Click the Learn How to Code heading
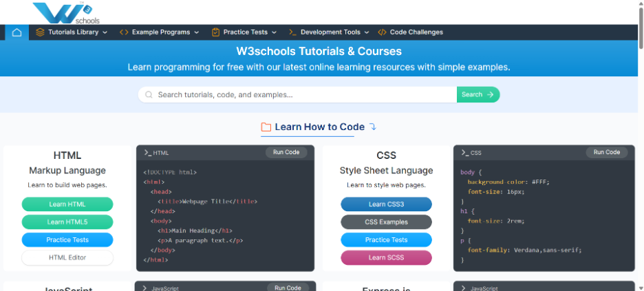Image resolution: width=644 pixels, height=291 pixels. (319, 127)
